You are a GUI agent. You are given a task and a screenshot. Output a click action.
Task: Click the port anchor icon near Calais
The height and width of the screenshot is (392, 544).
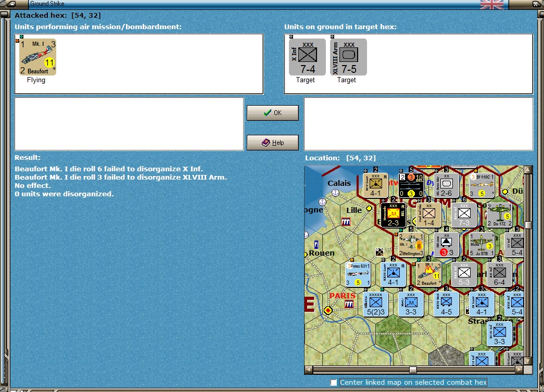tap(335, 193)
